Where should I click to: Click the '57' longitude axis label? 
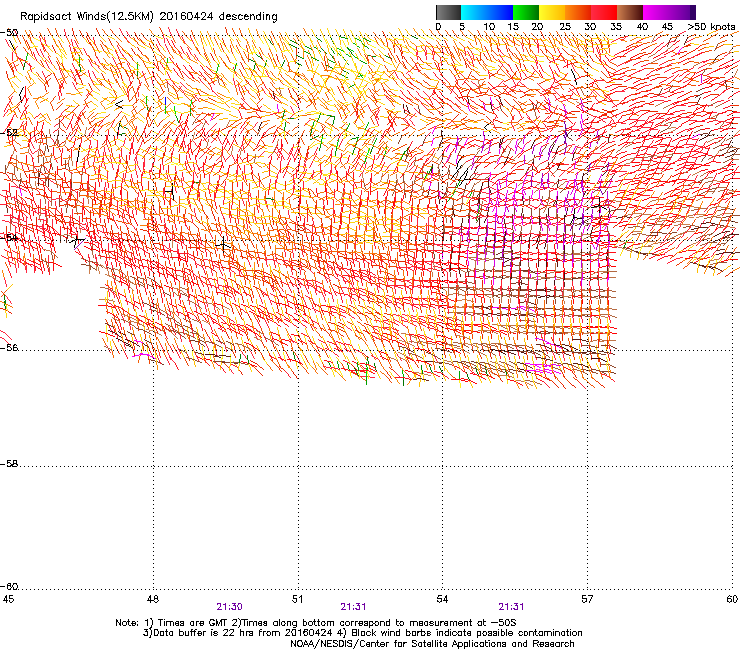coord(587,599)
